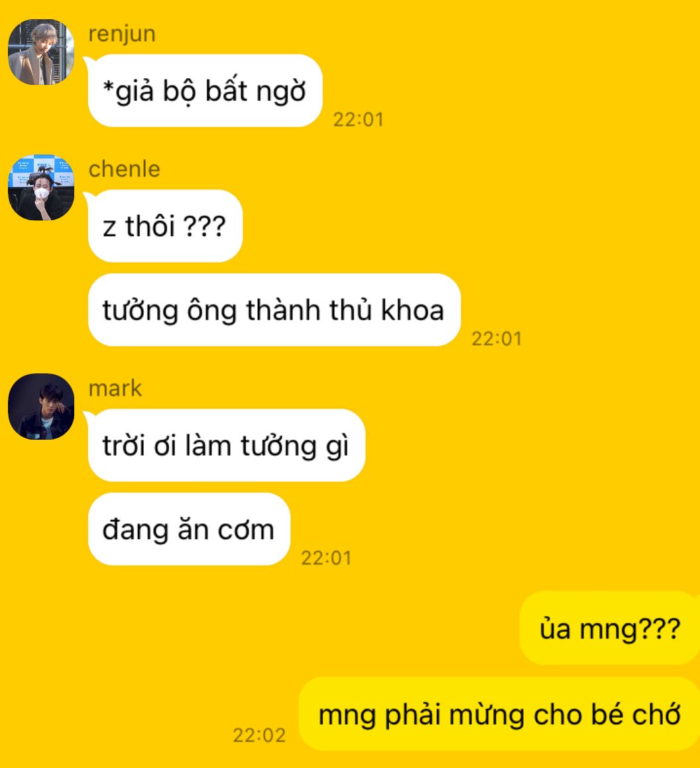Viewport: 700px width, 768px height.
Task: Open chenle's profile picture
Action: 41,188
